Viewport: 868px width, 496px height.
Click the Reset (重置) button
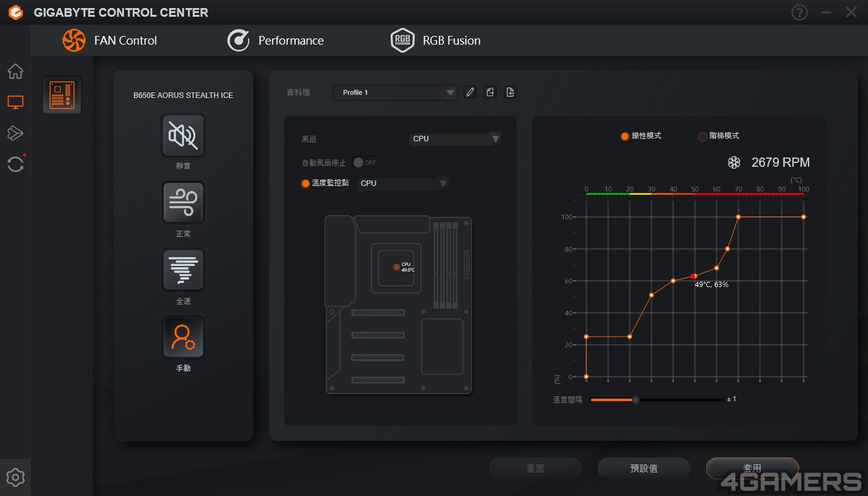[536, 469]
